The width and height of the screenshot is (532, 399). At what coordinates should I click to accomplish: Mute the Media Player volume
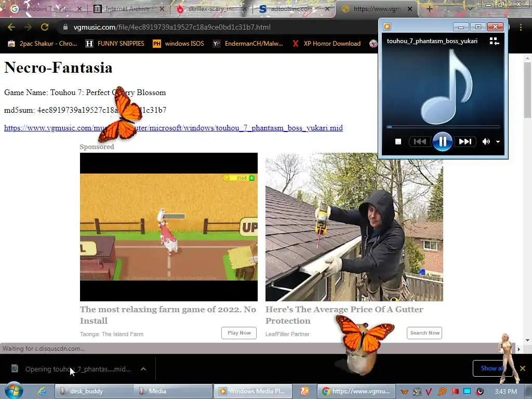(x=486, y=141)
